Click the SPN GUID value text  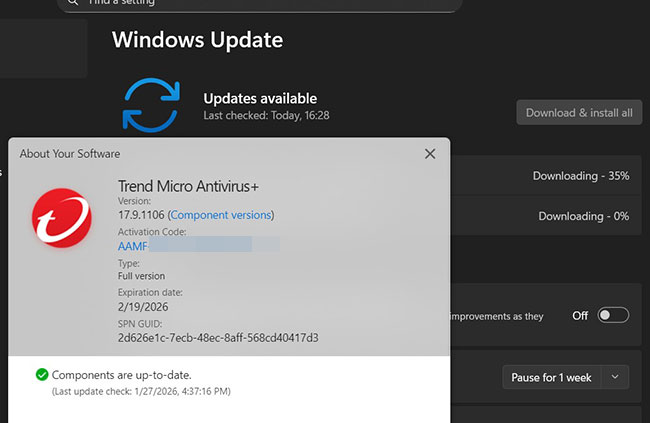tap(218, 338)
